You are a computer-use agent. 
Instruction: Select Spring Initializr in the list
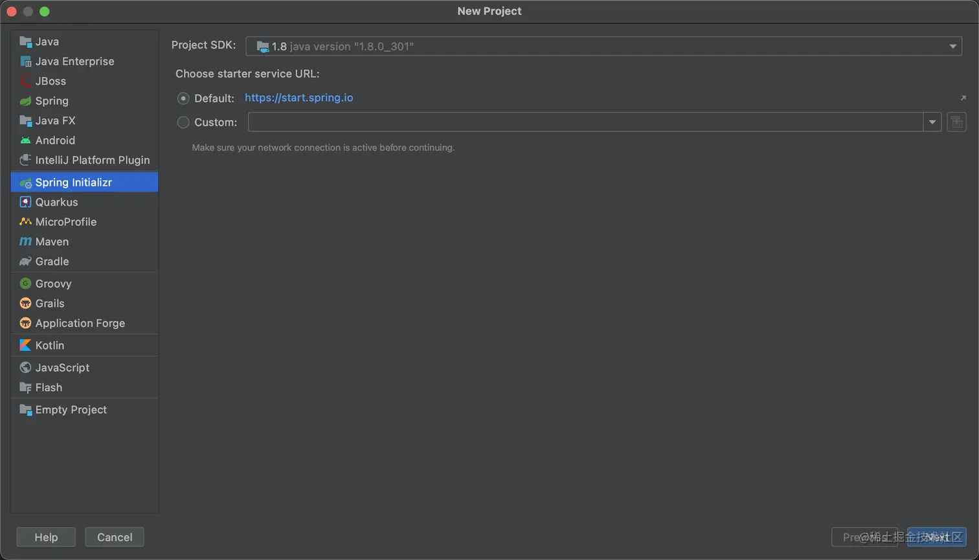84,183
